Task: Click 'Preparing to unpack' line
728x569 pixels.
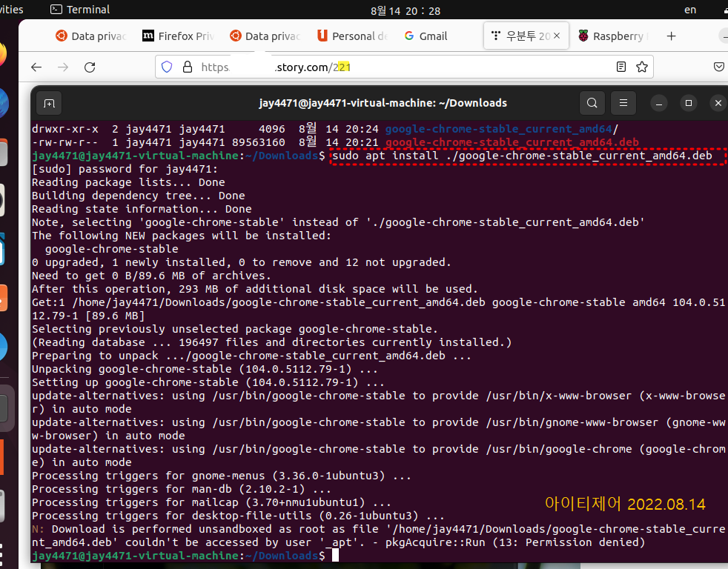Action: [x=251, y=356]
